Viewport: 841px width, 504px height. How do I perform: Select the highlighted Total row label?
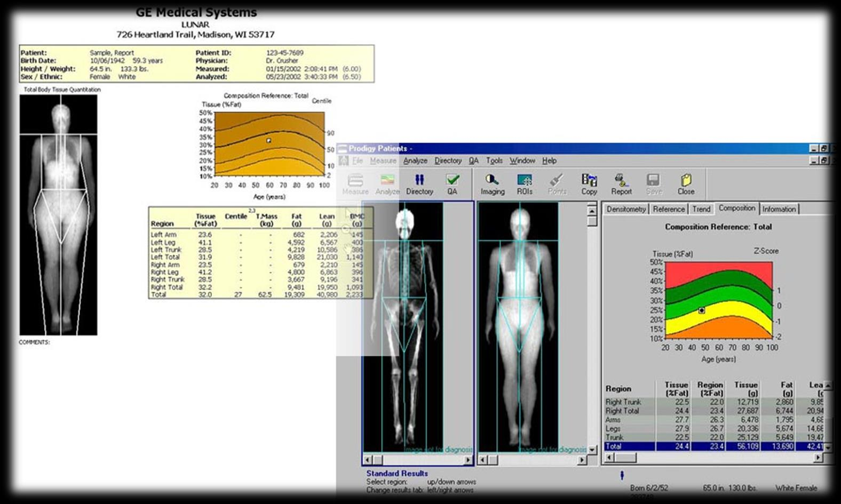(614, 446)
